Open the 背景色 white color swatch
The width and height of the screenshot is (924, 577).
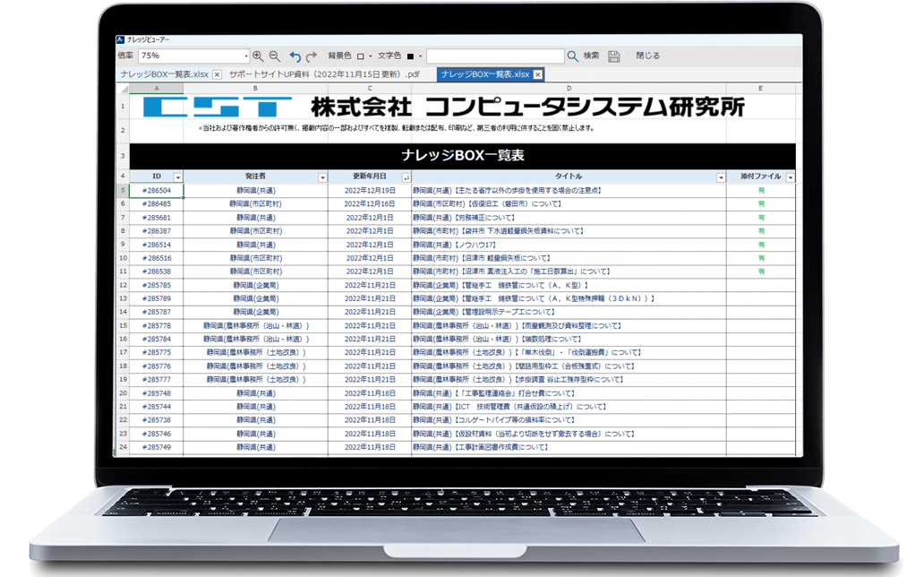tap(362, 56)
